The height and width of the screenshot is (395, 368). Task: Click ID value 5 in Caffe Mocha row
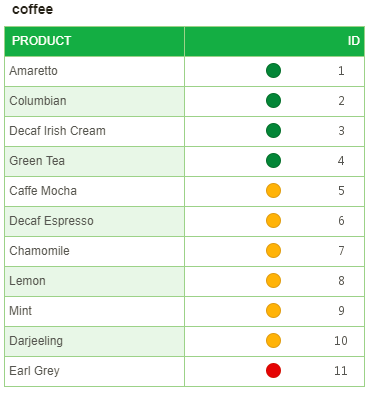pos(341,191)
